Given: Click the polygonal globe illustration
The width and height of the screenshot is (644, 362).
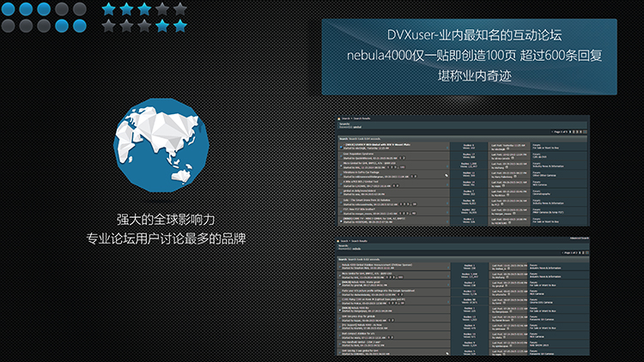Looking at the screenshot, I should [x=161, y=145].
